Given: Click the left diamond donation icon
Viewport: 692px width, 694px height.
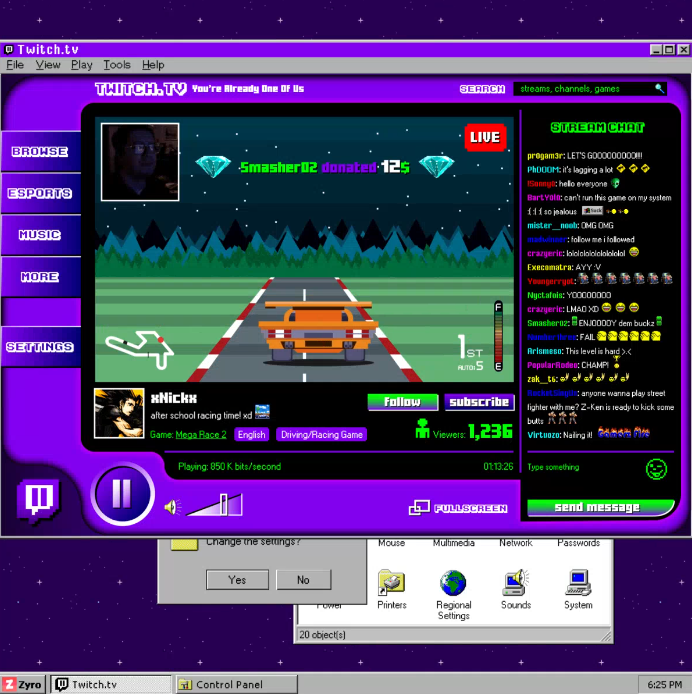Looking at the screenshot, I should coord(213,166).
